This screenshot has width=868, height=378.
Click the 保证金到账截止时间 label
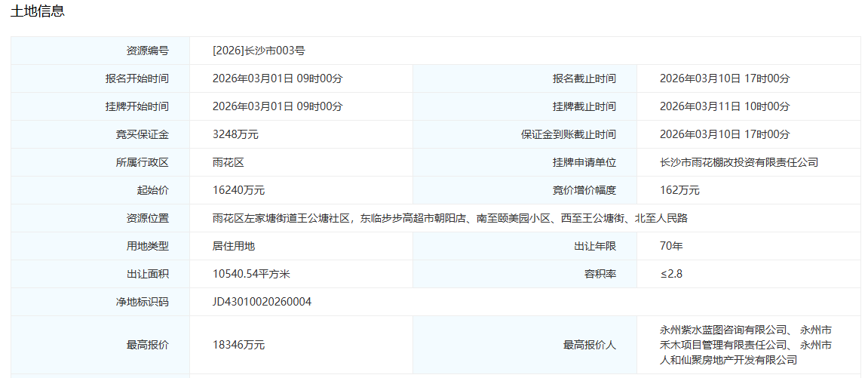point(568,134)
